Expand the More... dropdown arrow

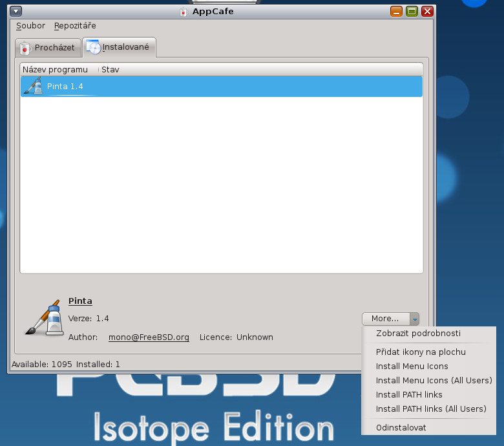(415, 319)
